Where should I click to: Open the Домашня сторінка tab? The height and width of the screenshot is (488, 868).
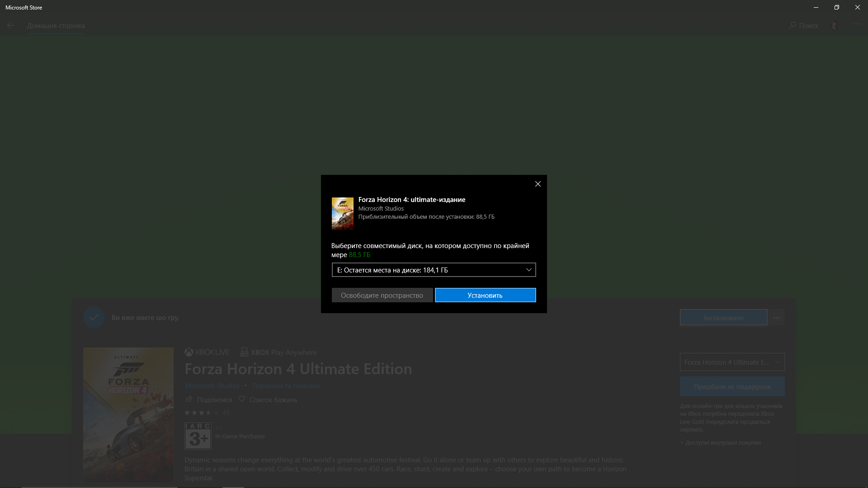pyautogui.click(x=56, y=26)
